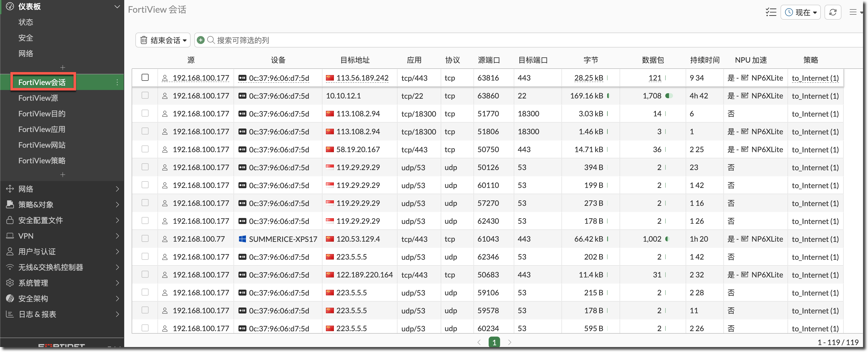Click the refresh icon button
The width and height of the screenshot is (868, 352).
coord(833,12)
